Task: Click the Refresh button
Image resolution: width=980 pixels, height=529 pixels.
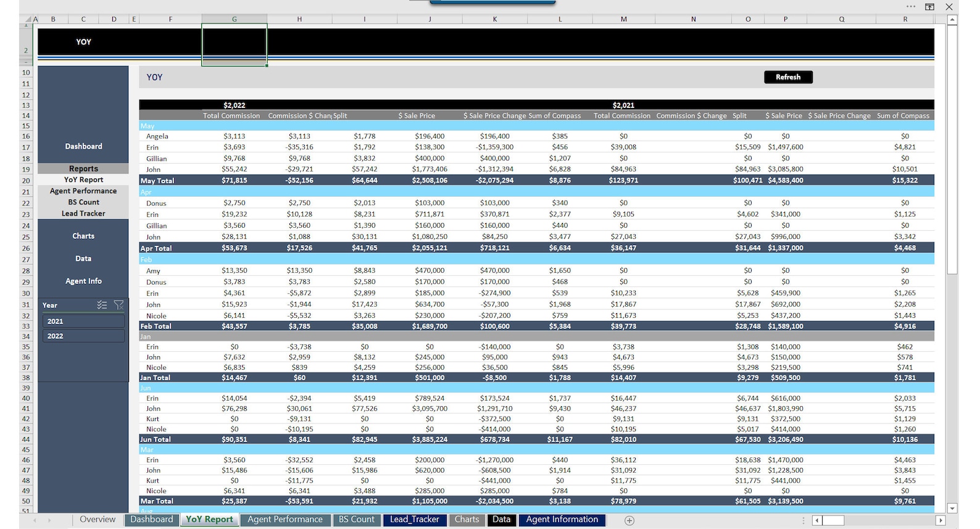Action: [788, 77]
